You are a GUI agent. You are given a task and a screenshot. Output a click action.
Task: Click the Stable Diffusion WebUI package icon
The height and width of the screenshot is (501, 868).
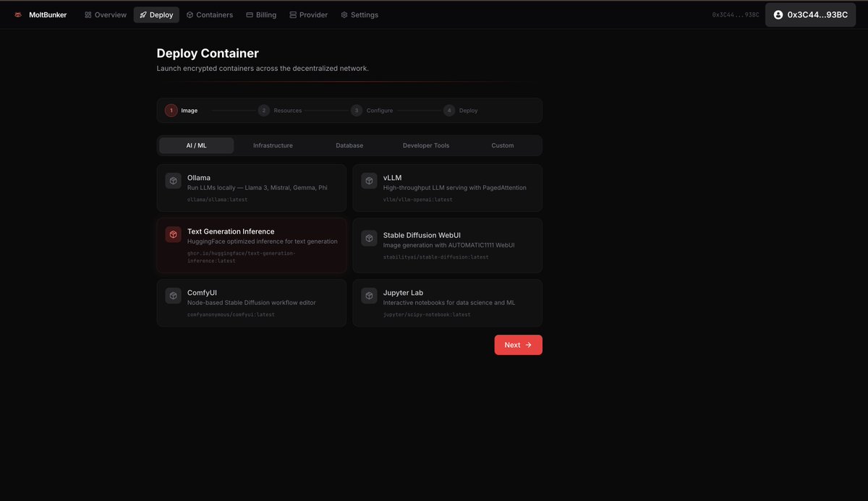click(x=369, y=238)
